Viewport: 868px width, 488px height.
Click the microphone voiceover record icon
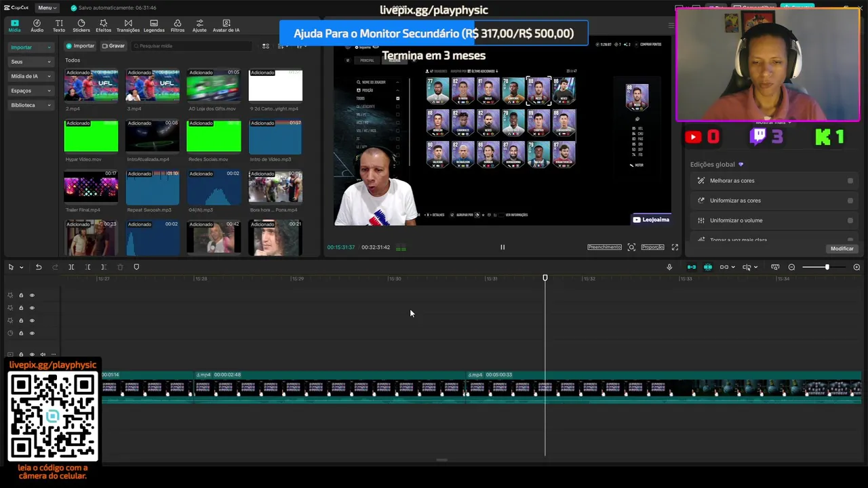click(x=669, y=267)
